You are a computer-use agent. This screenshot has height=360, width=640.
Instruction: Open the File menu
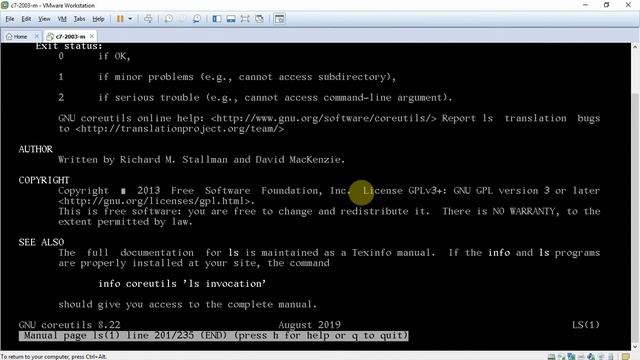pyautogui.click(x=10, y=19)
